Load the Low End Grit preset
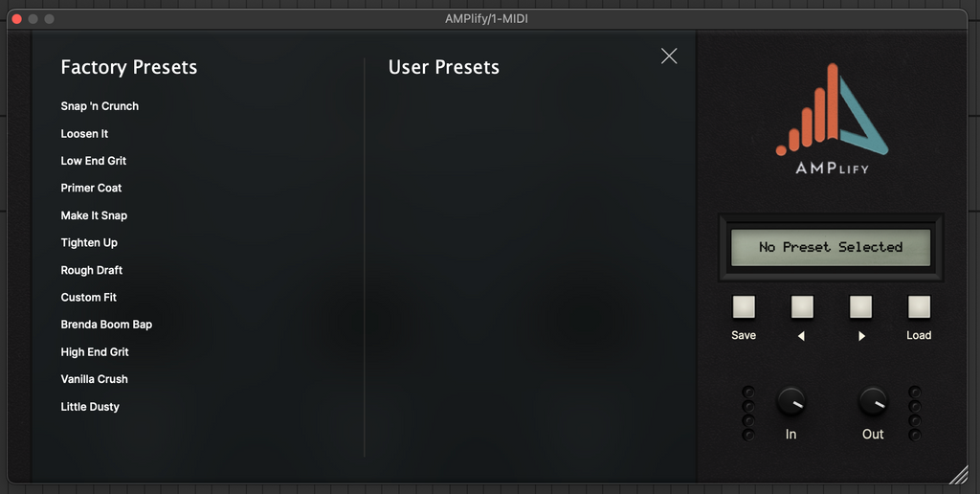 [x=94, y=161]
